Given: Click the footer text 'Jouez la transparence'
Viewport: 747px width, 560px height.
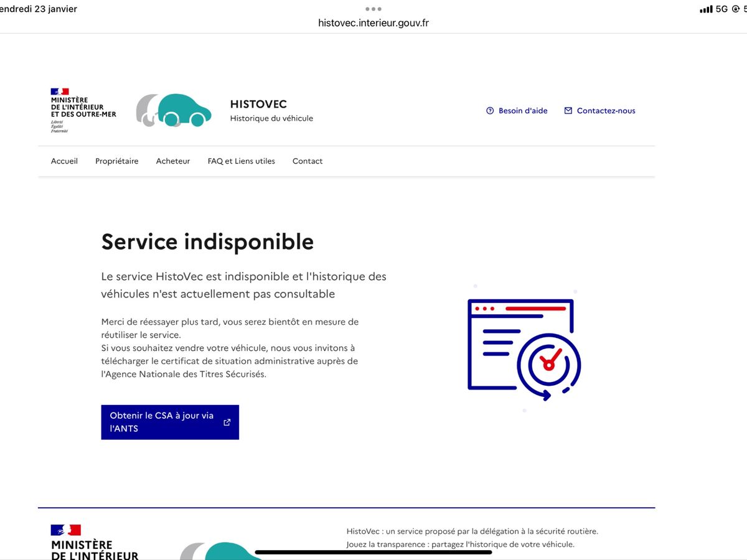Looking at the screenshot, I should [x=387, y=544].
